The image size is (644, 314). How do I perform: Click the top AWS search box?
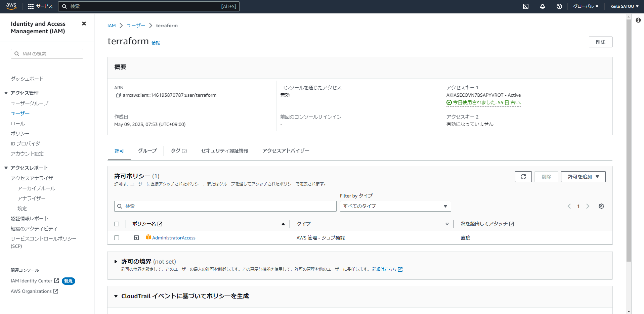(x=149, y=6)
